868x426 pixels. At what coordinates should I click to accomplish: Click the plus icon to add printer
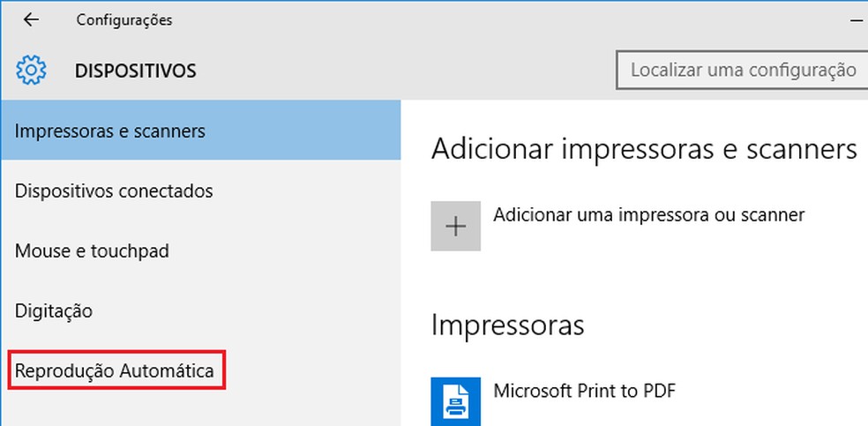click(x=456, y=226)
